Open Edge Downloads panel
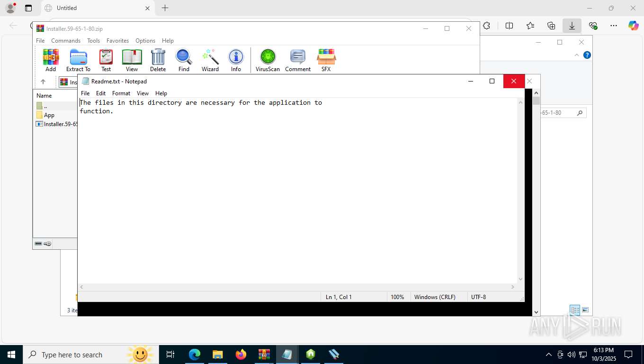Viewport: 644px width, 364px height. coord(572,26)
